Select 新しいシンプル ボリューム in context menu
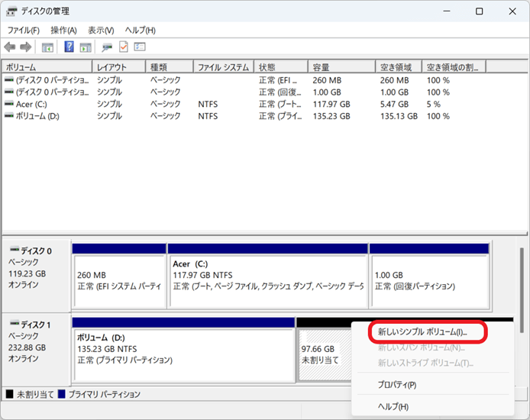This screenshot has height=420, width=530. (x=422, y=332)
